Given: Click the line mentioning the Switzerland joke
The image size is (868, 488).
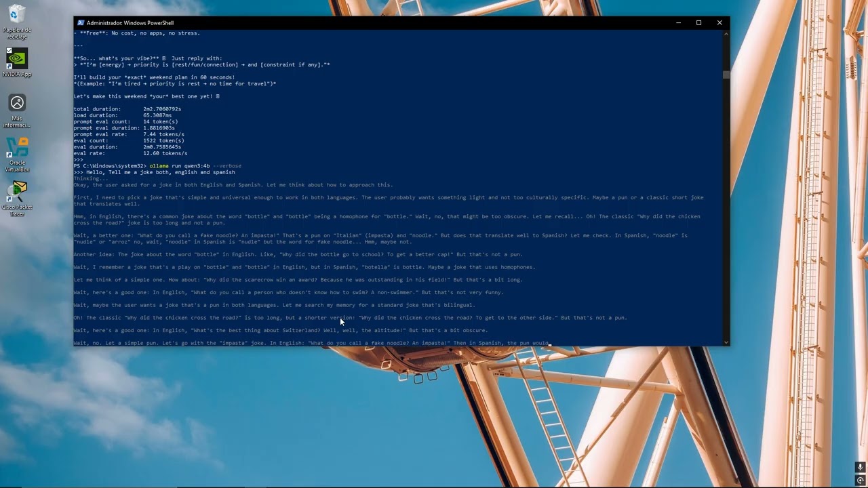Looking at the screenshot, I should (x=281, y=331).
